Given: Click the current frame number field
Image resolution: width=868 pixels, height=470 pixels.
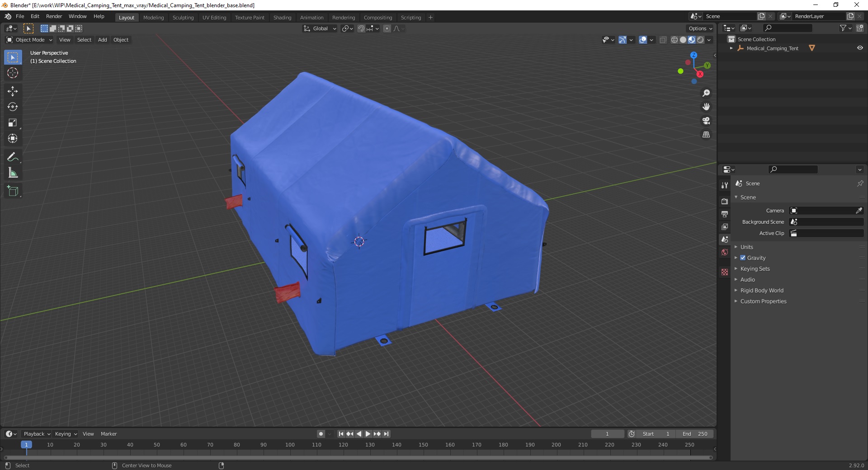Looking at the screenshot, I should 607,434.
